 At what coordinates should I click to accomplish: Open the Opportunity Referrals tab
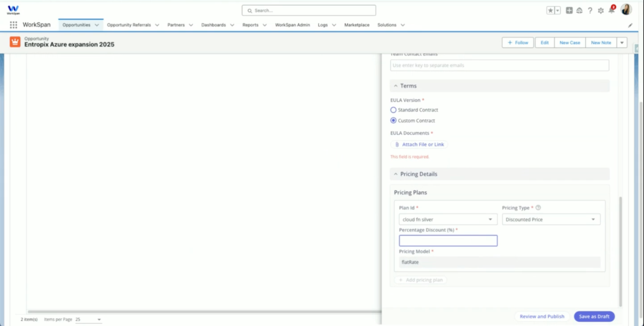point(129,25)
